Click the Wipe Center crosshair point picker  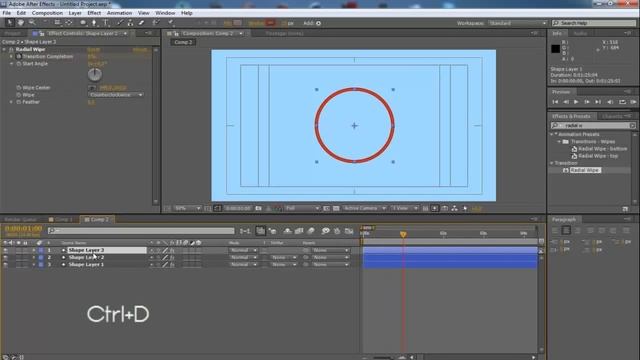92,87
